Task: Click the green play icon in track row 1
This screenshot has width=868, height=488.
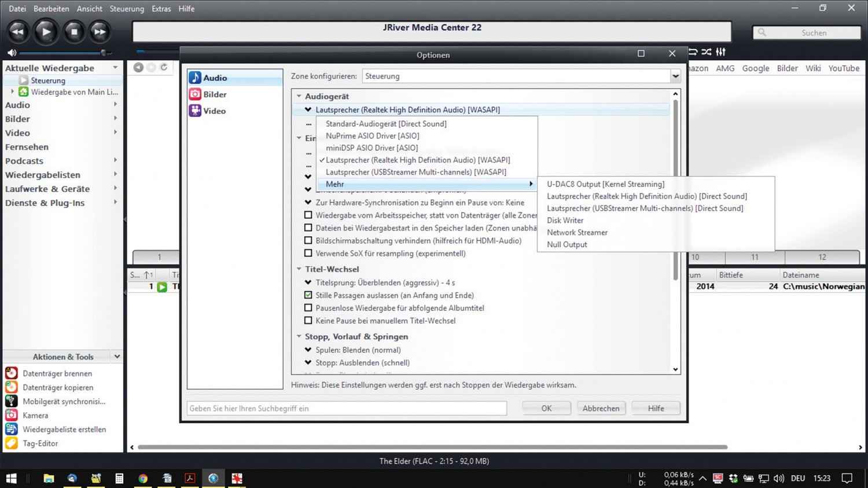Action: click(162, 287)
